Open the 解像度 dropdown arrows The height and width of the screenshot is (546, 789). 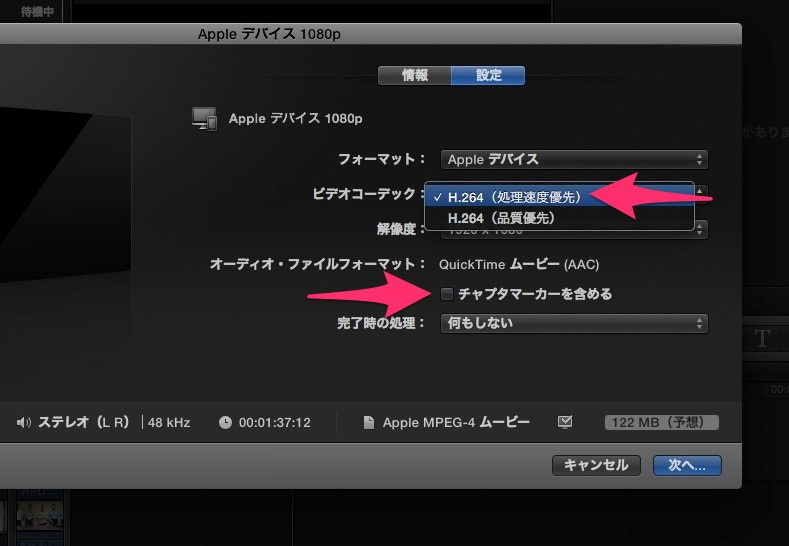click(699, 230)
